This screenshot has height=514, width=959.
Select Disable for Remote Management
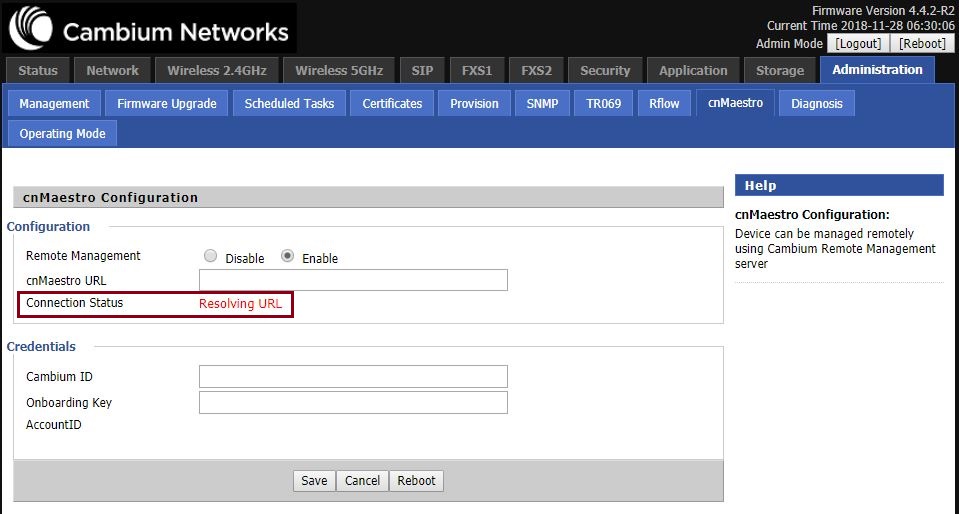210,256
